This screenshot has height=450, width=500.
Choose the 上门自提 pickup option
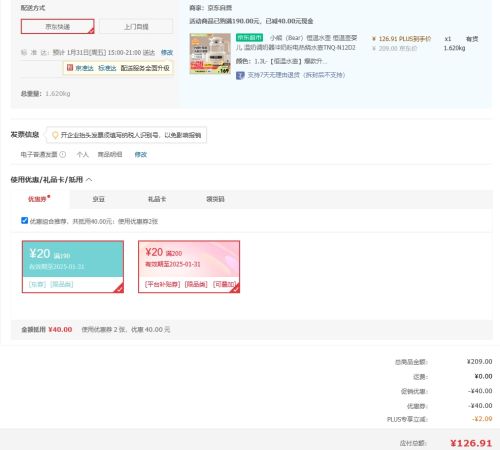click(136, 26)
